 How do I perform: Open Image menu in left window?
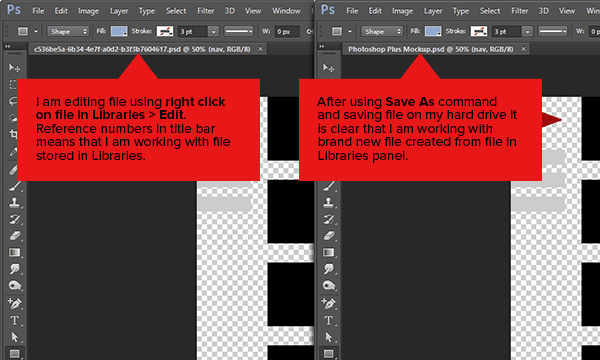88,11
